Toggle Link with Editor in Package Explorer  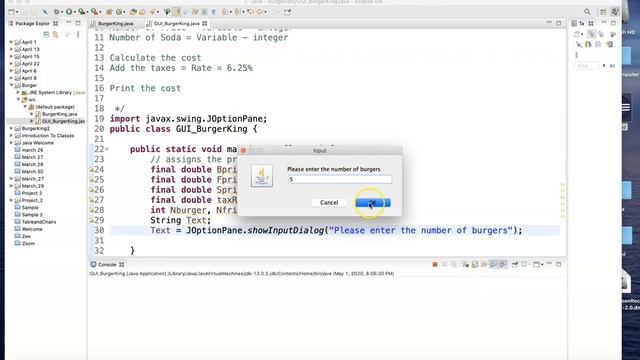pyautogui.click(x=56, y=34)
